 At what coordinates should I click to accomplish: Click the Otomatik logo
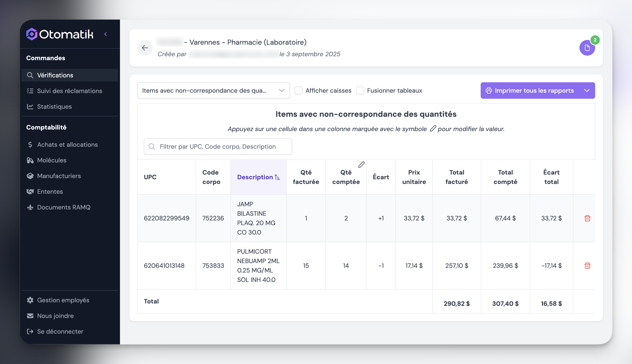coord(60,34)
